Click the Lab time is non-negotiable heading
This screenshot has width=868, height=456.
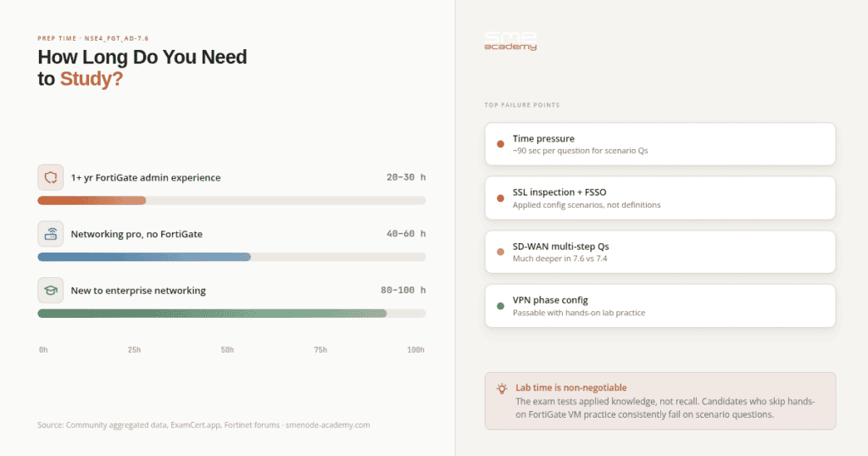570,387
